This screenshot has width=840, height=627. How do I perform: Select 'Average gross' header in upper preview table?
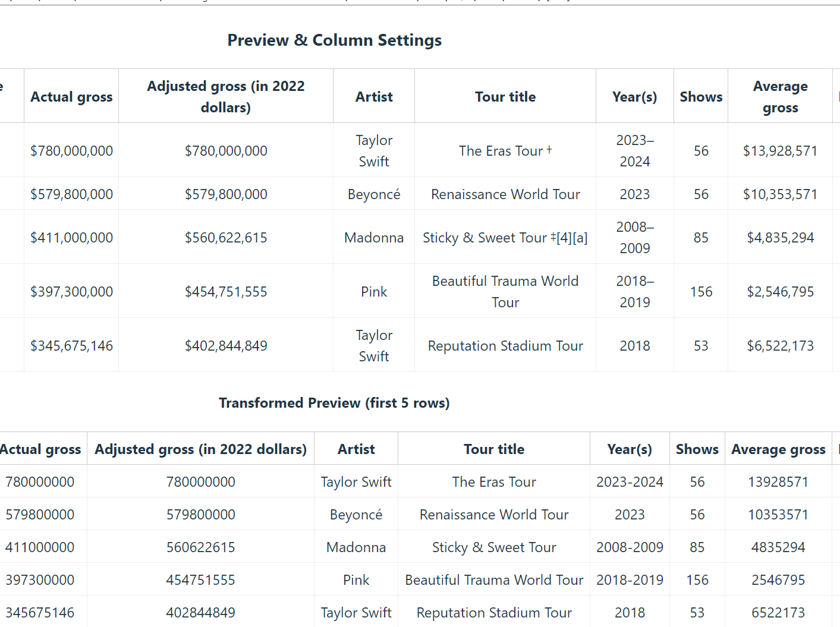click(x=781, y=97)
